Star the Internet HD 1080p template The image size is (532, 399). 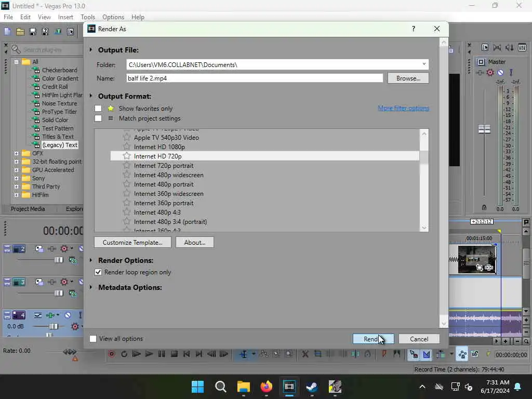127,147
